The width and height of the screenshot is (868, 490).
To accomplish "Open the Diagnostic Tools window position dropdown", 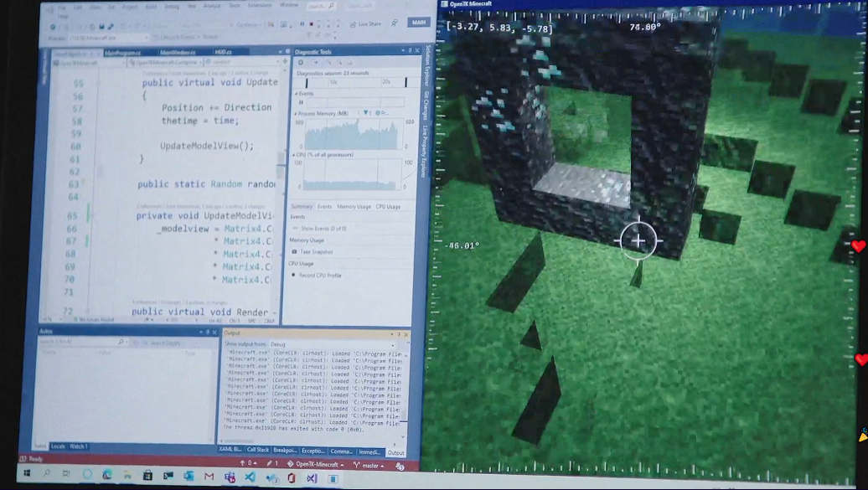I will pyautogui.click(x=403, y=50).
